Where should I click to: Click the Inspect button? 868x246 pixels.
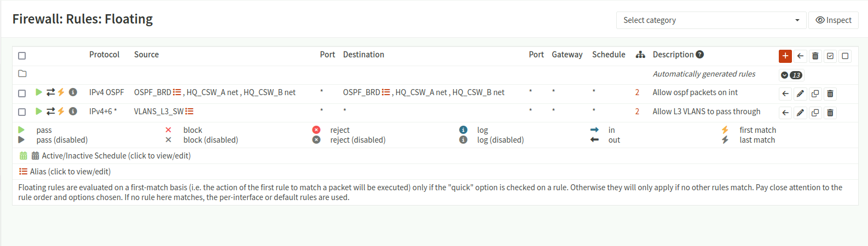(x=834, y=20)
